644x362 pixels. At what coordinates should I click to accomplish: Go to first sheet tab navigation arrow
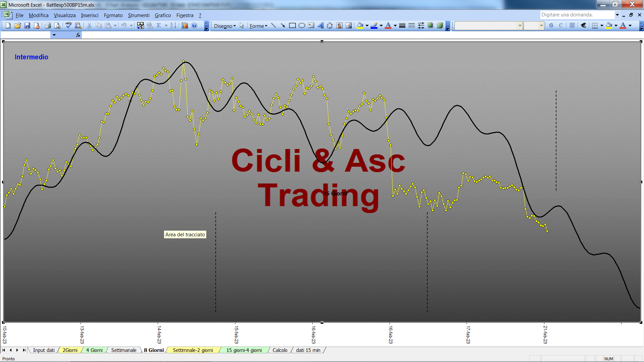4,350
